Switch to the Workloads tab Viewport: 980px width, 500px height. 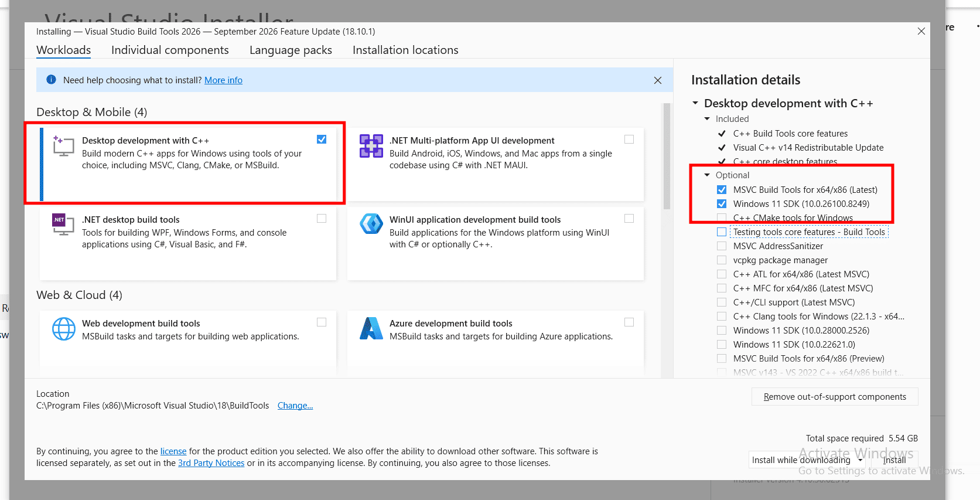coord(64,50)
